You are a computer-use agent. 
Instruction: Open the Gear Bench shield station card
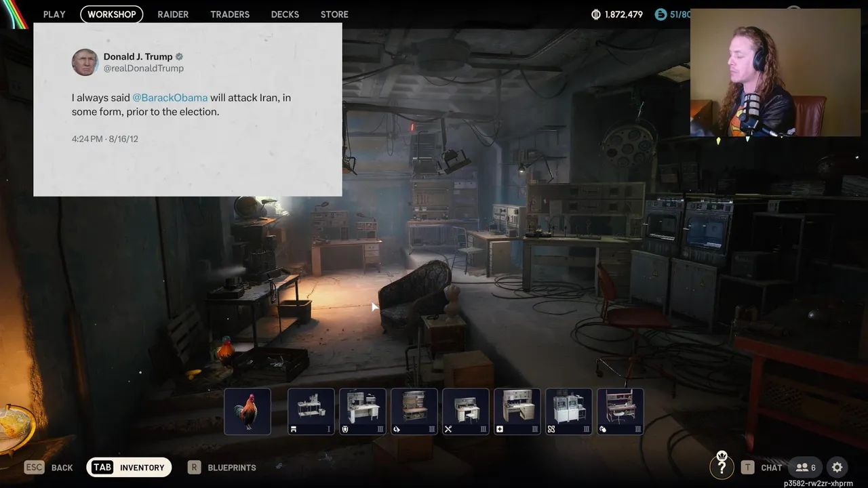pyautogui.click(x=363, y=411)
